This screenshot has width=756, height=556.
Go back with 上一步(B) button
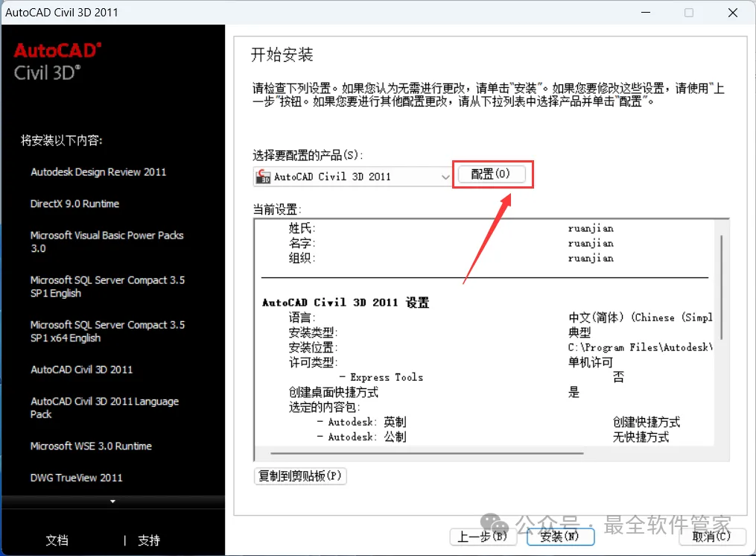pos(483,537)
